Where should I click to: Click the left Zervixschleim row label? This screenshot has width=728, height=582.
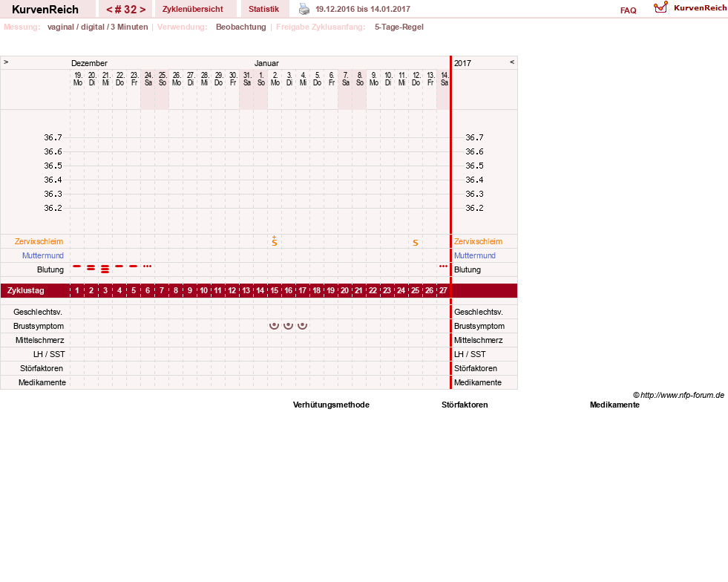[39, 241]
